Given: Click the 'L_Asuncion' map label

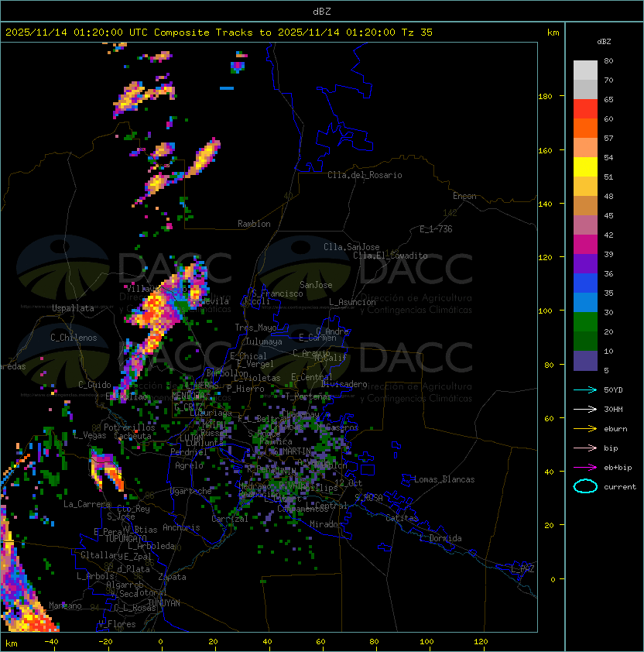Looking at the screenshot, I should (352, 302).
